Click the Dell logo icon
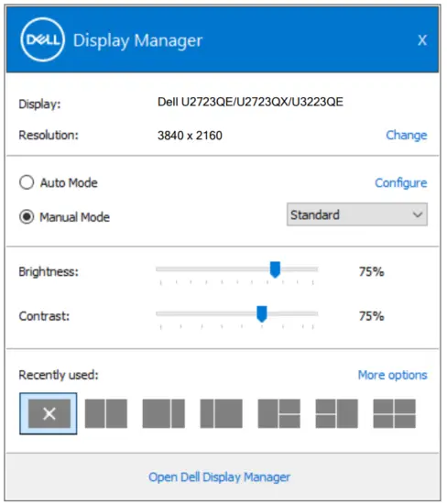 coord(43,39)
